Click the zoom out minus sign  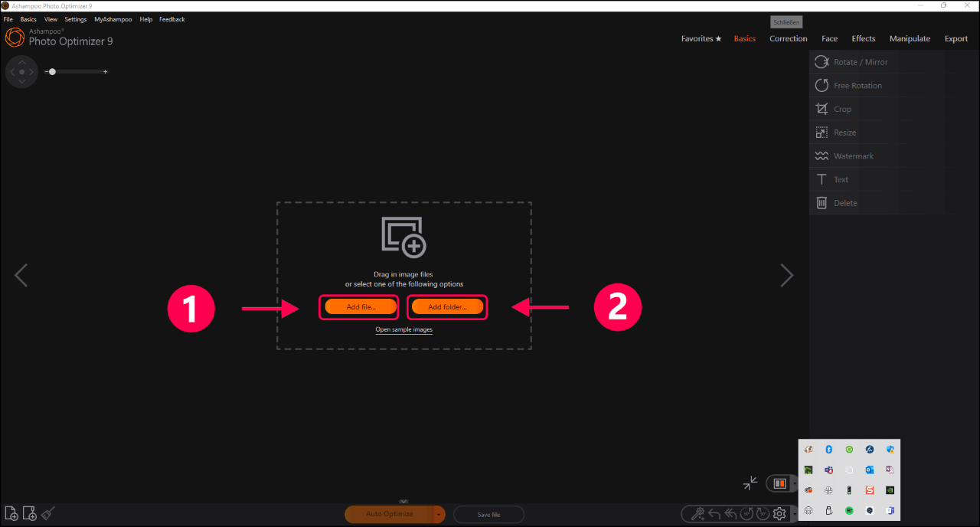46,71
